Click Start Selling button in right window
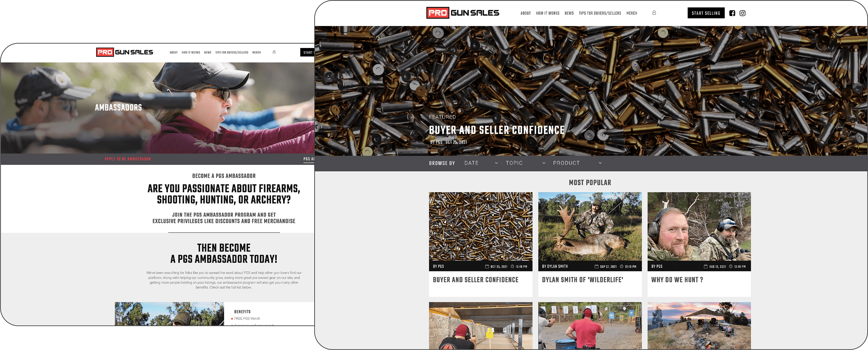868x350 pixels. pos(706,13)
